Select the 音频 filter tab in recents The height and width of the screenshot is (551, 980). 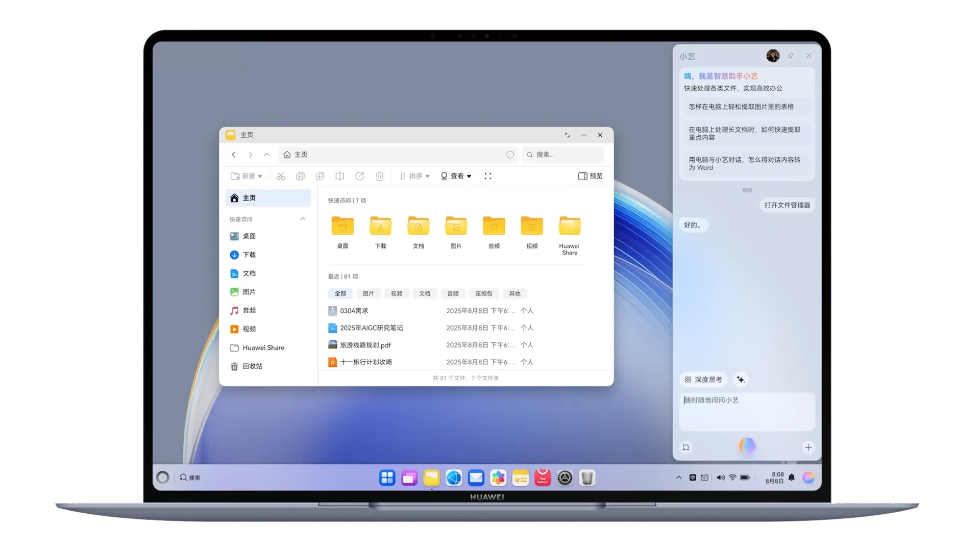[x=453, y=293]
